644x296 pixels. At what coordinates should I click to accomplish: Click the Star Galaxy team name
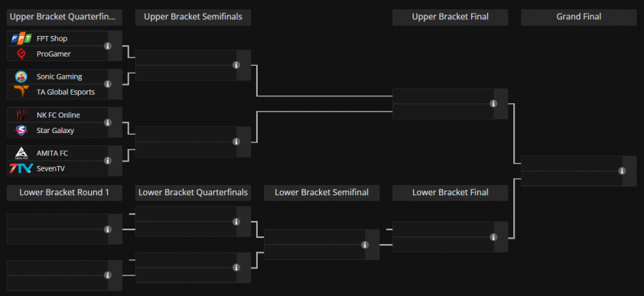point(55,131)
